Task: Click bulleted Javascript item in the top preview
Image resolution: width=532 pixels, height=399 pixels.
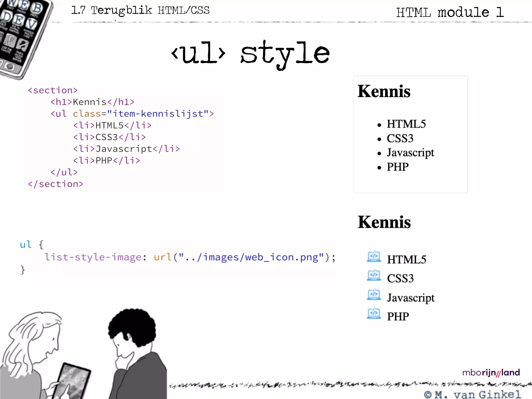Action: pos(406,153)
